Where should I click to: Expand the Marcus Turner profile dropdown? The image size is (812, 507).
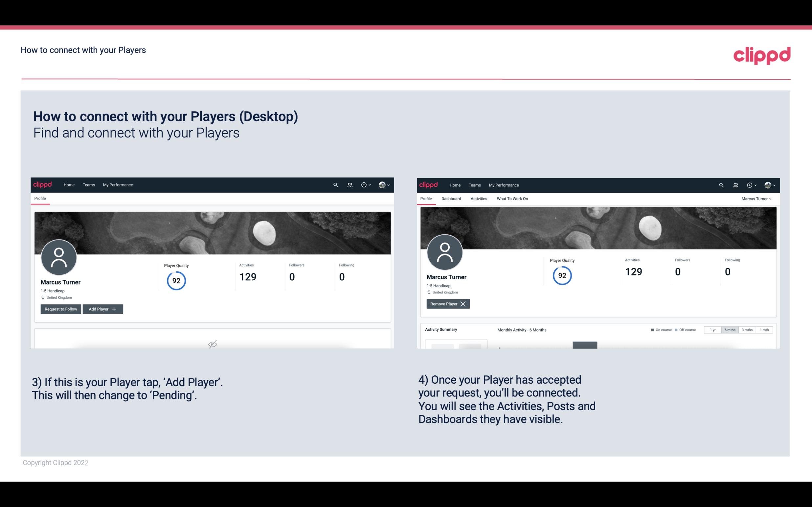(757, 199)
